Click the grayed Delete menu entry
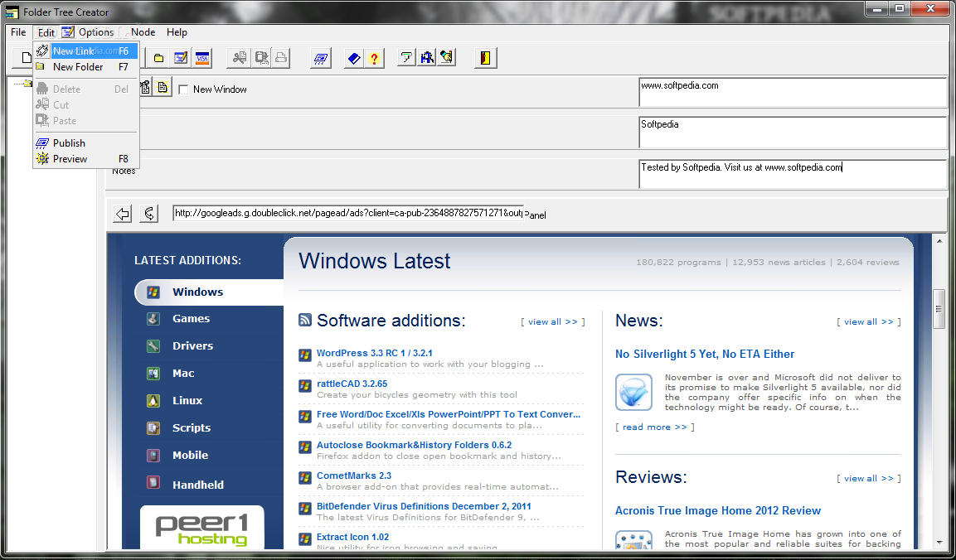 click(86, 89)
